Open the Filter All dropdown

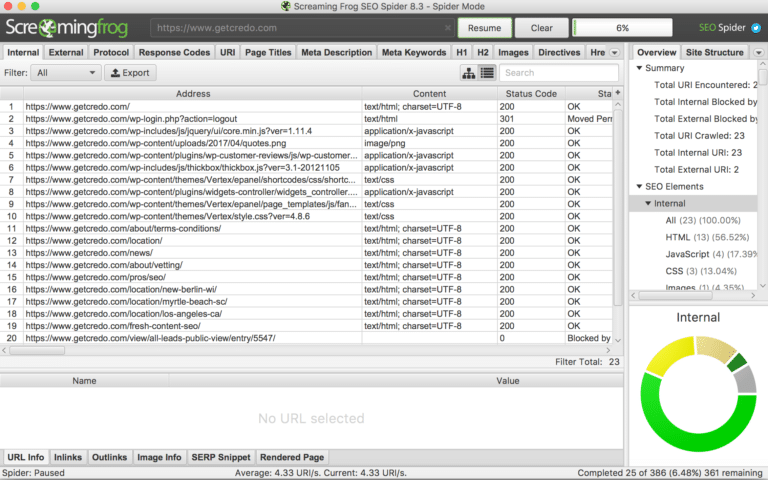click(66, 73)
